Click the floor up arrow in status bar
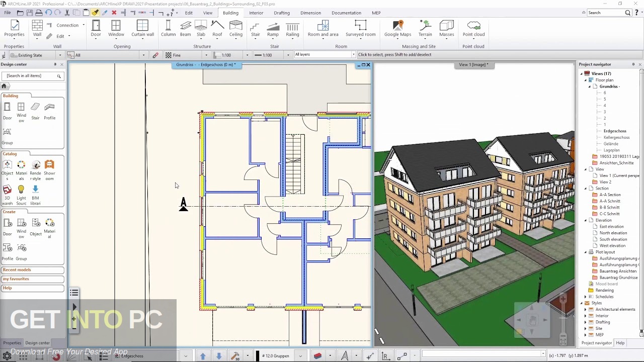The image size is (644, 362). tap(203, 356)
